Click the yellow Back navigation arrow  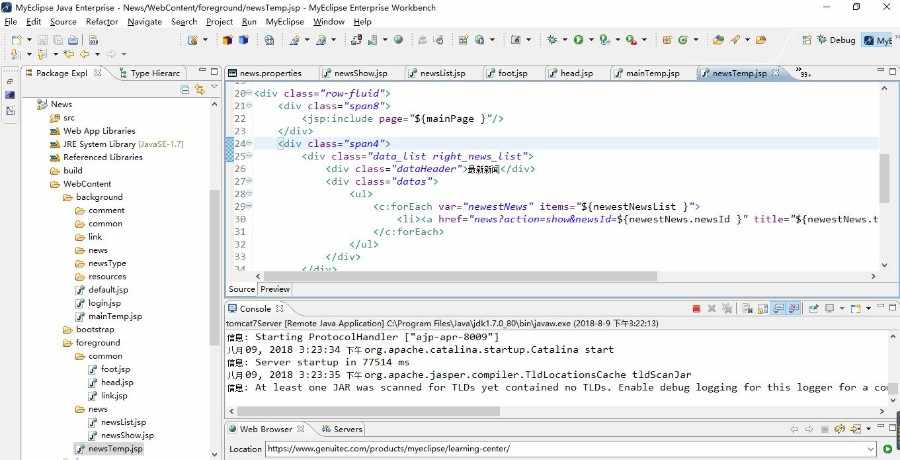pos(84,54)
